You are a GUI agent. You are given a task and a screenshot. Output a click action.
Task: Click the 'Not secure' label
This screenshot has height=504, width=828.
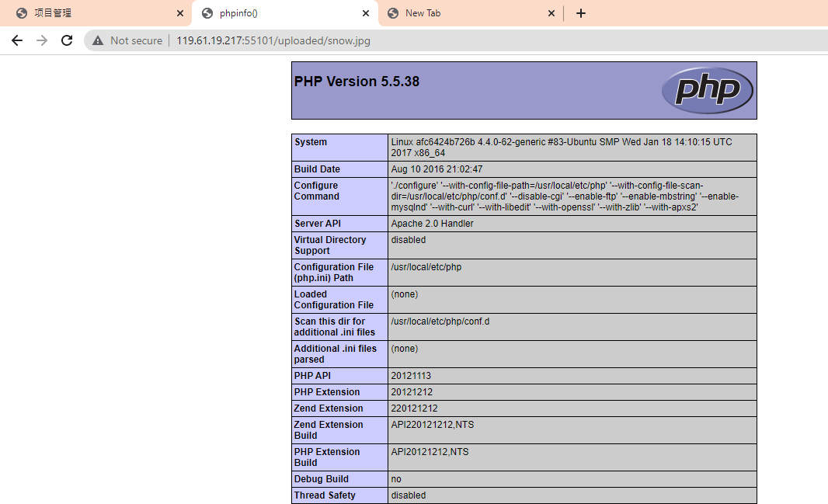(x=136, y=40)
